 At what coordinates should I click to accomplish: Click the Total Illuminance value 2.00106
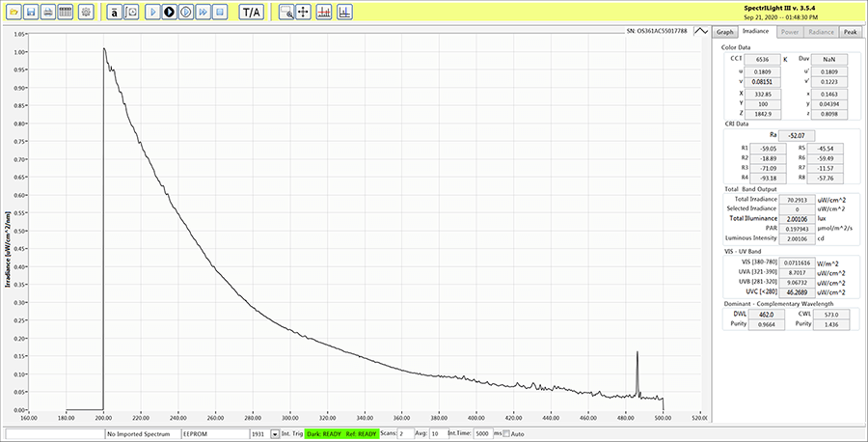(x=797, y=219)
